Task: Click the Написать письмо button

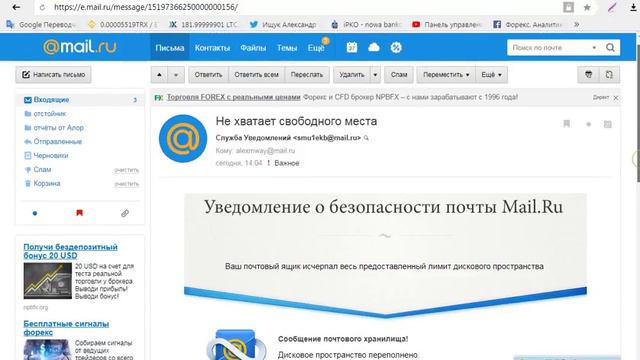Action: click(53, 75)
